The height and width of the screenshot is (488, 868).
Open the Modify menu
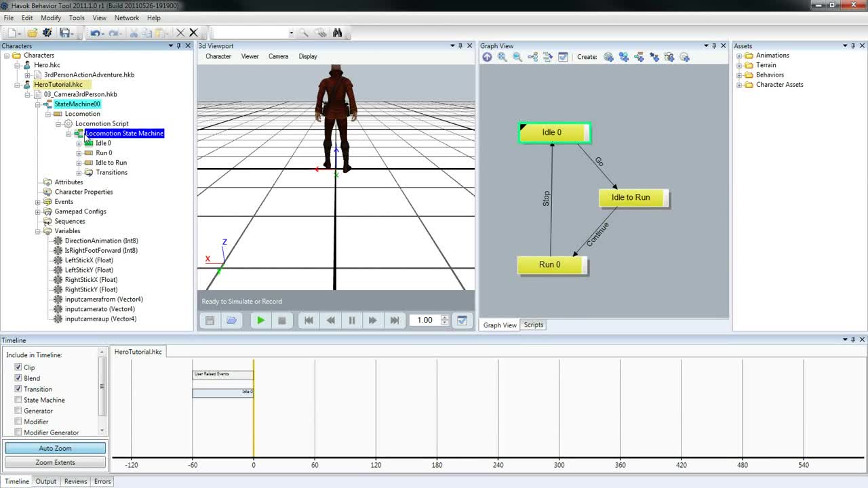click(x=51, y=18)
